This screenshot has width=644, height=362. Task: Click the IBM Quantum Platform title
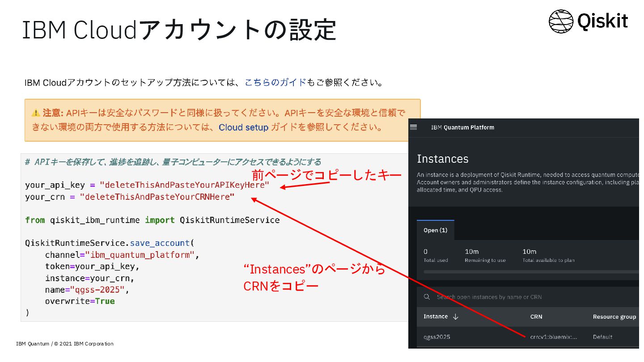462,127
